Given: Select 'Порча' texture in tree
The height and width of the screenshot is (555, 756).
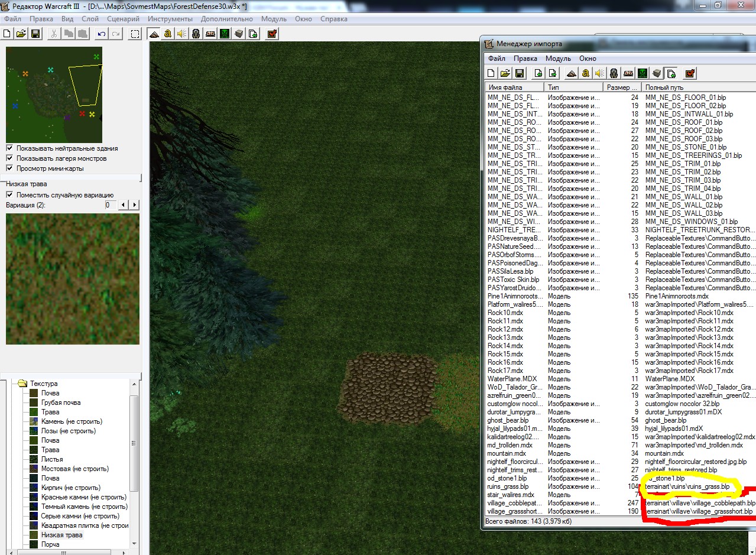Looking at the screenshot, I should 50,544.
